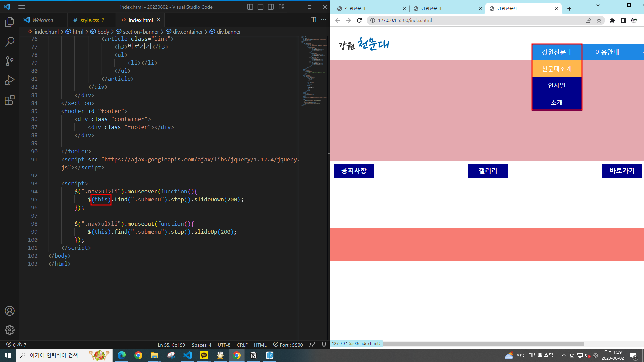Viewport: 644px width, 362px height.
Task: Switch to the Welcome editor tab
Action: 42,20
